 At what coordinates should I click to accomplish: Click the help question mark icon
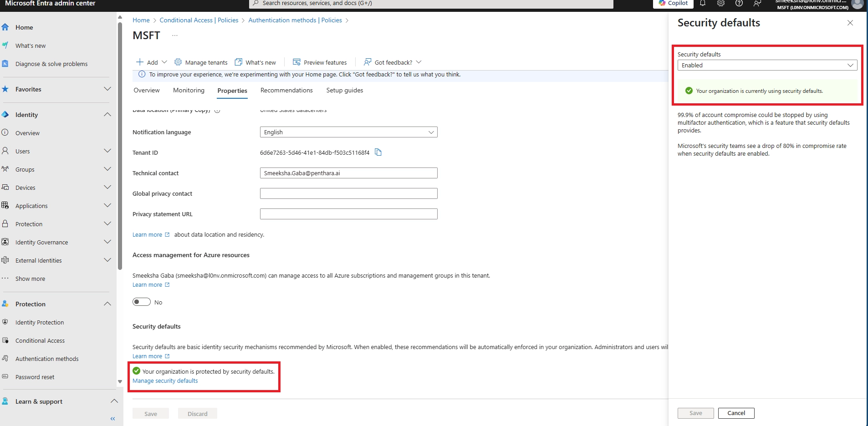pyautogui.click(x=739, y=3)
